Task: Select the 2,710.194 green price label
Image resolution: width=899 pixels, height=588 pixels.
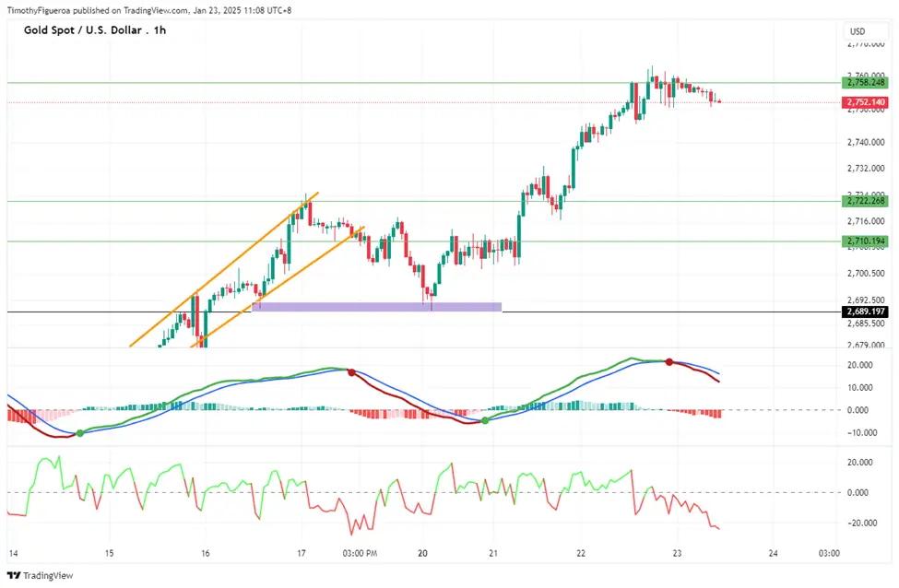Action: [x=866, y=241]
